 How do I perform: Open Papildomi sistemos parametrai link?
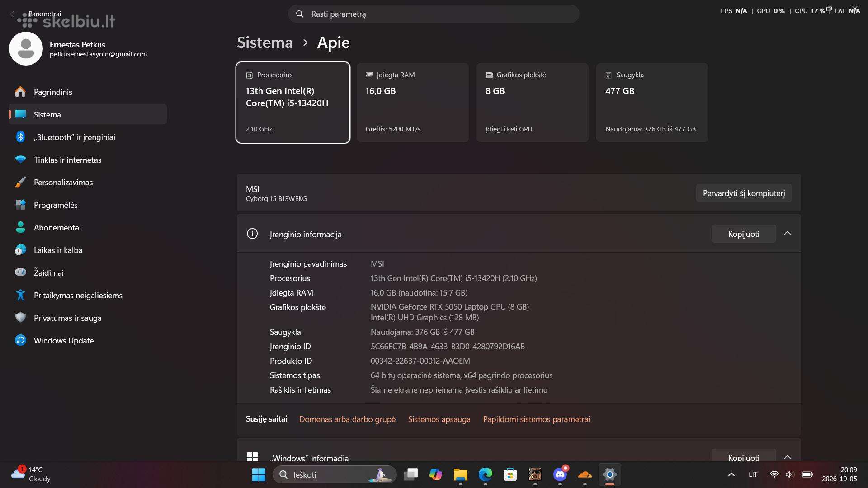click(x=537, y=419)
